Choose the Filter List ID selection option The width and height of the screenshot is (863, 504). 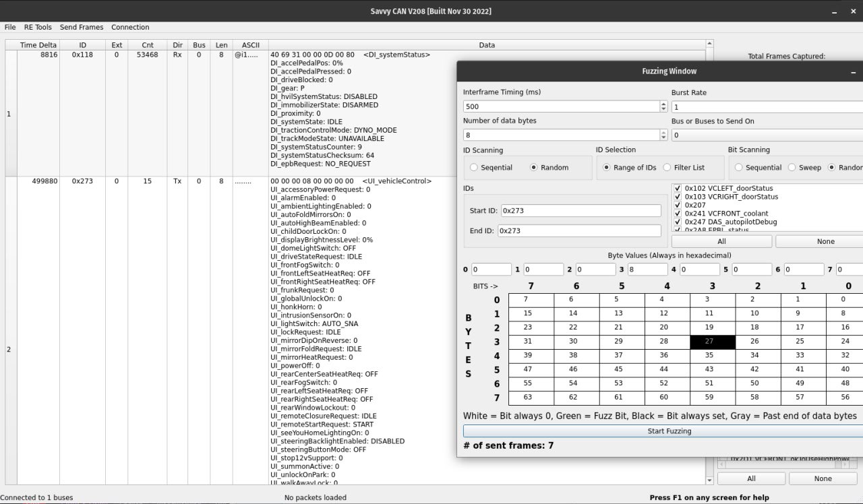667,168
